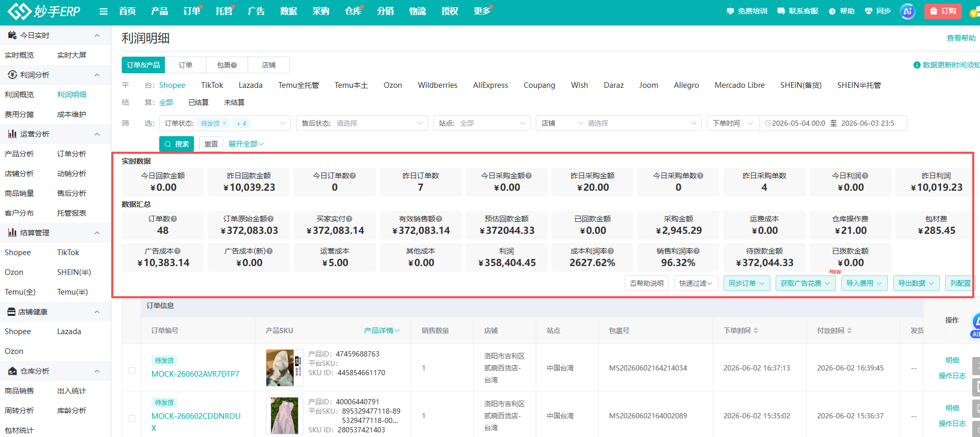Screen dimensions: 980x437
Task: Open the 站点 dropdown
Action: tap(482, 123)
